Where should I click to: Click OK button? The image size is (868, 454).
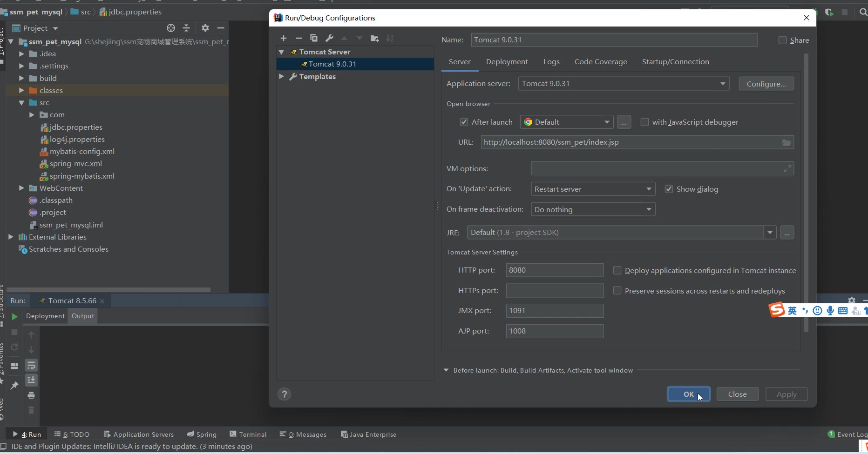[689, 394]
